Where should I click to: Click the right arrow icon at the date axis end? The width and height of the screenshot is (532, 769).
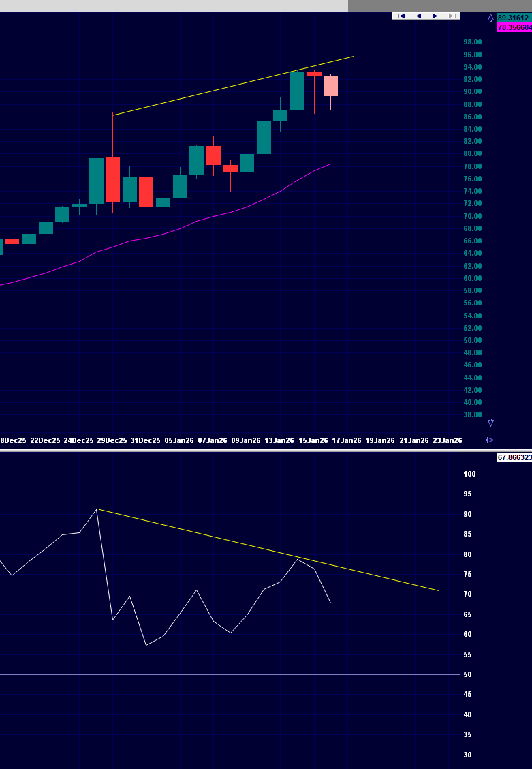489,440
